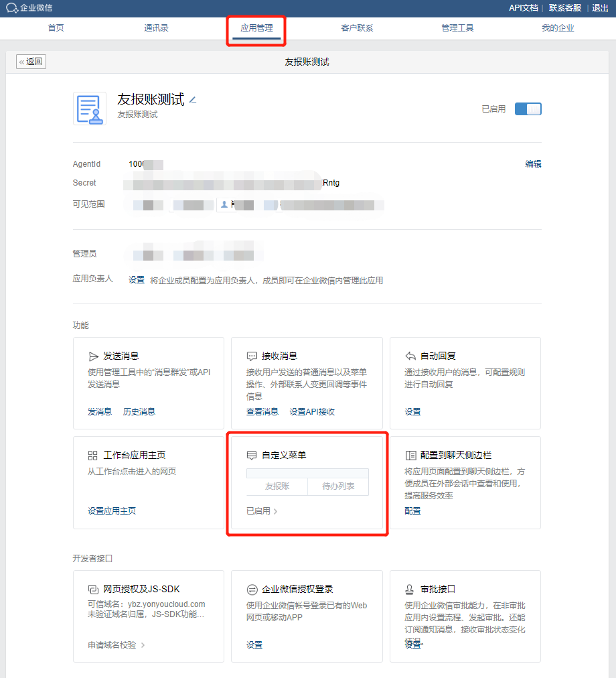Open 申请域名校验 arrow link
This screenshot has height=678, width=616.
143,645
